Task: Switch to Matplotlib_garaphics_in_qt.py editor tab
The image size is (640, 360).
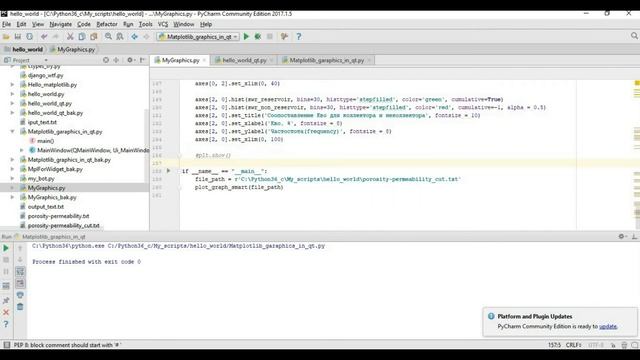Action: click(327, 60)
